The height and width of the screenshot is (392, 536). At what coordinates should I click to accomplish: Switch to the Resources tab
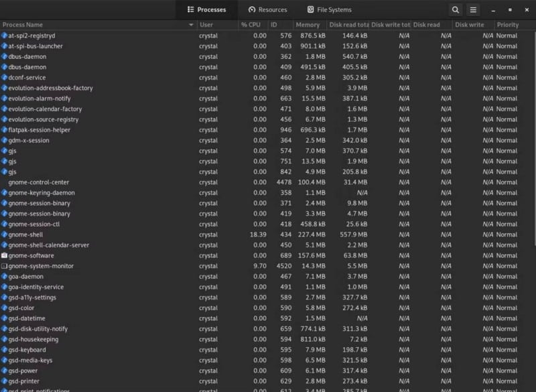[267, 9]
